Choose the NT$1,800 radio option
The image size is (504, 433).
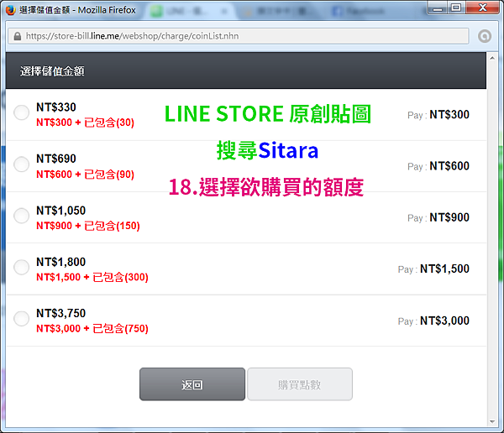(x=22, y=267)
